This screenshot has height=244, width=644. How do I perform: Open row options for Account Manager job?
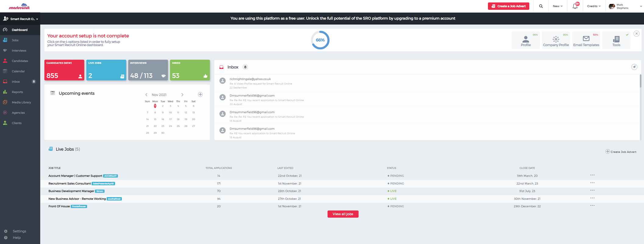point(592,175)
